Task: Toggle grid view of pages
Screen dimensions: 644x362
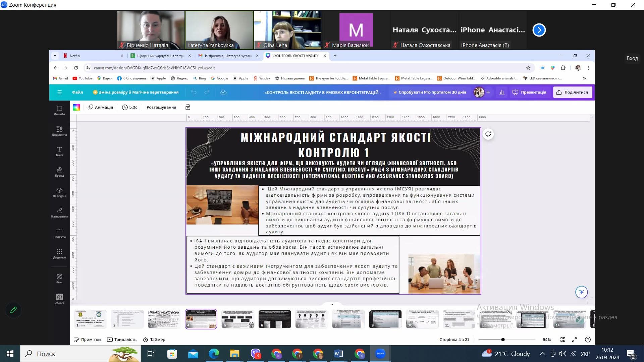Action: pos(563,340)
